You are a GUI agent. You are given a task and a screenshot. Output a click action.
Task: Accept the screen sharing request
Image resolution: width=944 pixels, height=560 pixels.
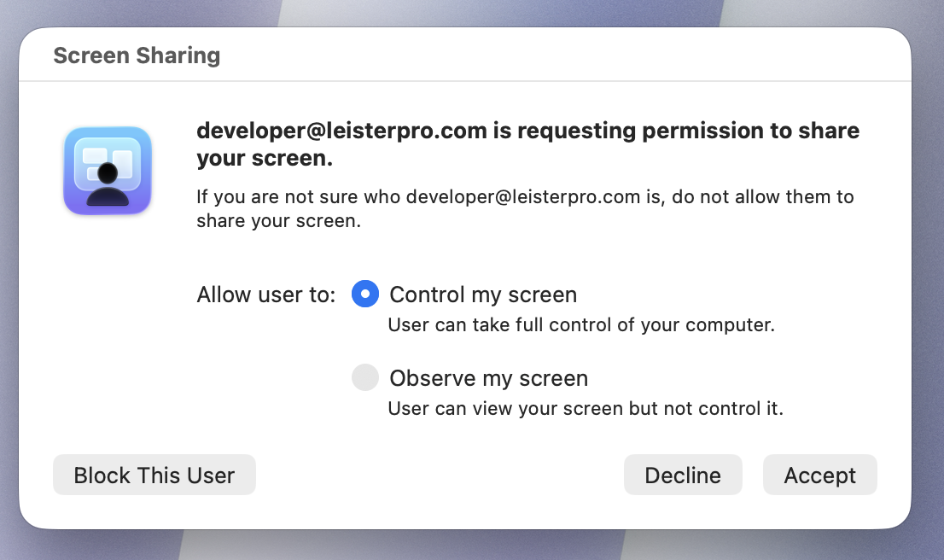pos(820,475)
